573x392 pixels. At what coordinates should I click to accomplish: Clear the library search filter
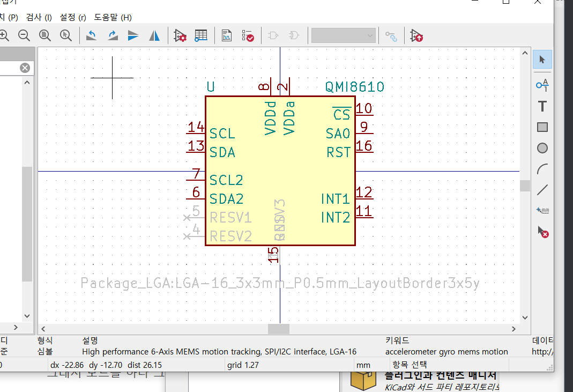[x=25, y=68]
